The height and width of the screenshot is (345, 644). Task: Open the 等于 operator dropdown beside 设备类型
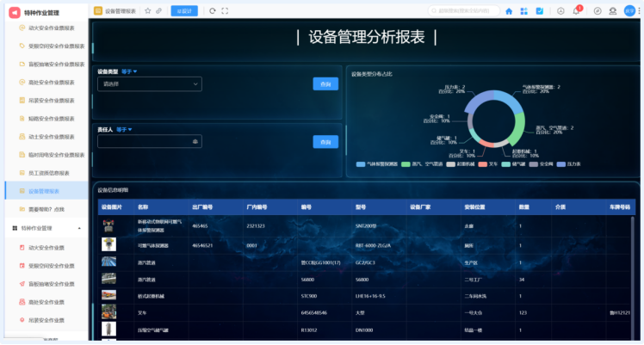pos(129,71)
